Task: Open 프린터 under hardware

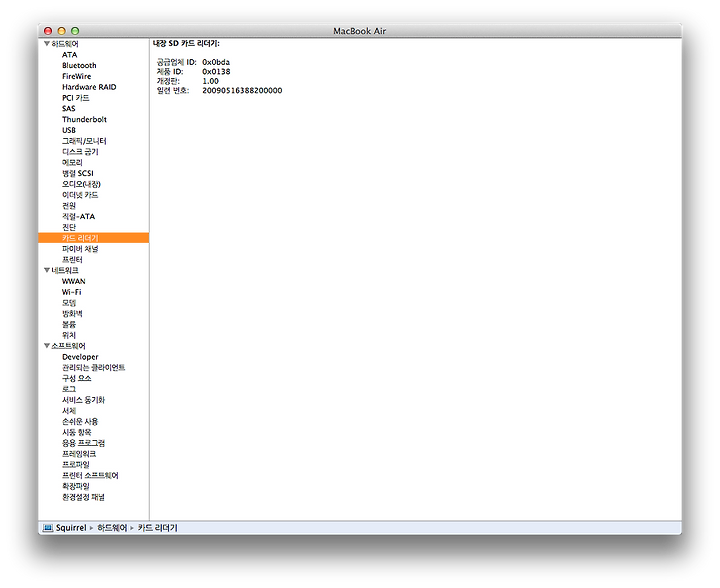Action: [x=72, y=259]
